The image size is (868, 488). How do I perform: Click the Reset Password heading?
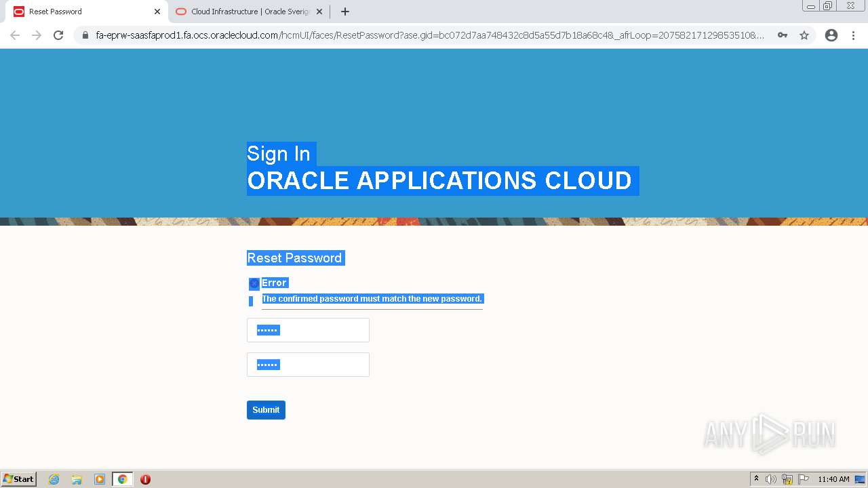point(295,258)
